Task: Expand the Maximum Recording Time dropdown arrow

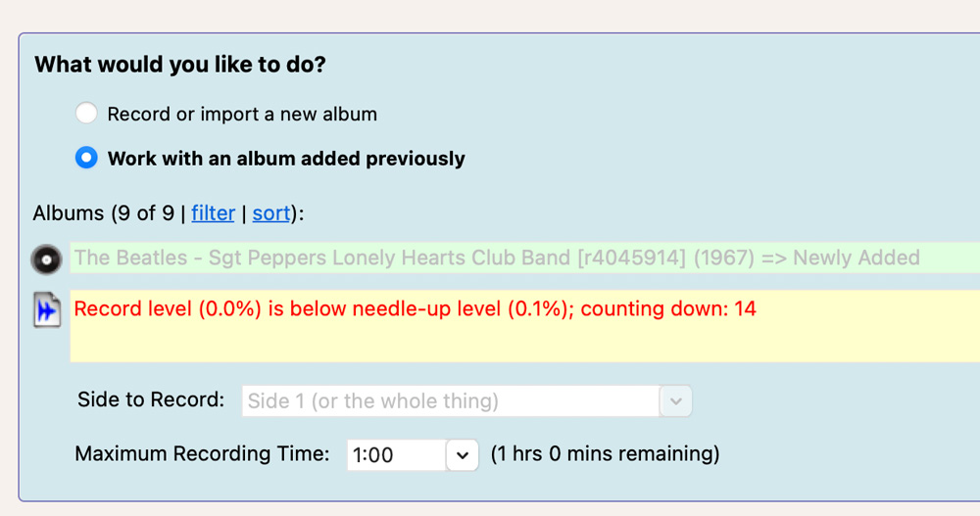Action: 463,454
